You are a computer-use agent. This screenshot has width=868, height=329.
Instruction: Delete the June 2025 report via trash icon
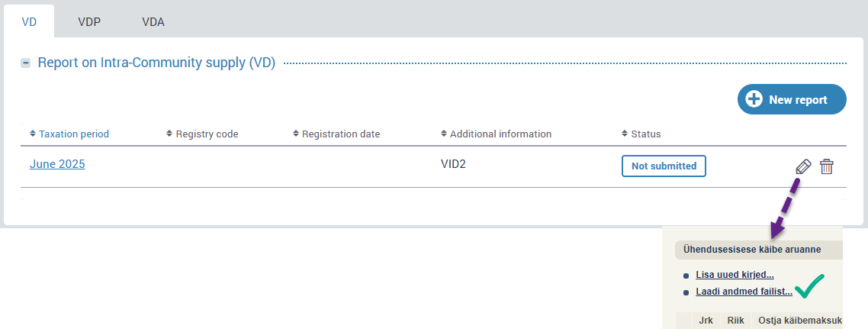tap(826, 166)
